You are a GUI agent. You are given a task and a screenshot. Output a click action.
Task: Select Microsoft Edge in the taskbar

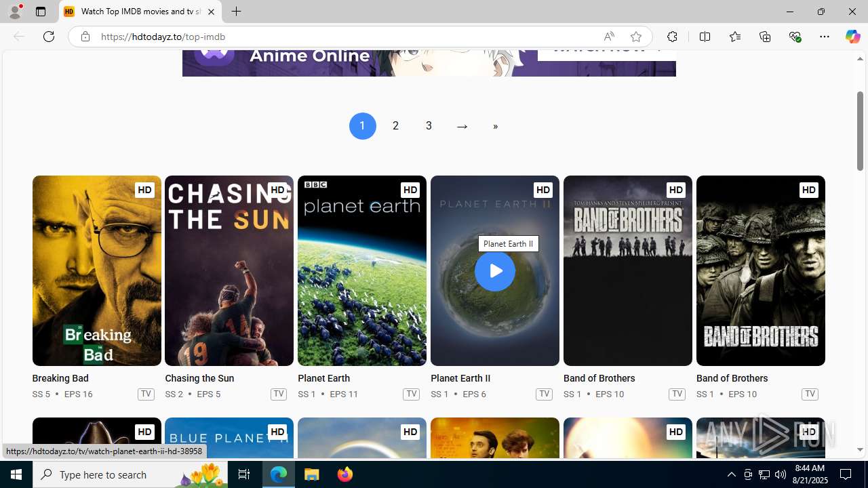click(279, 474)
